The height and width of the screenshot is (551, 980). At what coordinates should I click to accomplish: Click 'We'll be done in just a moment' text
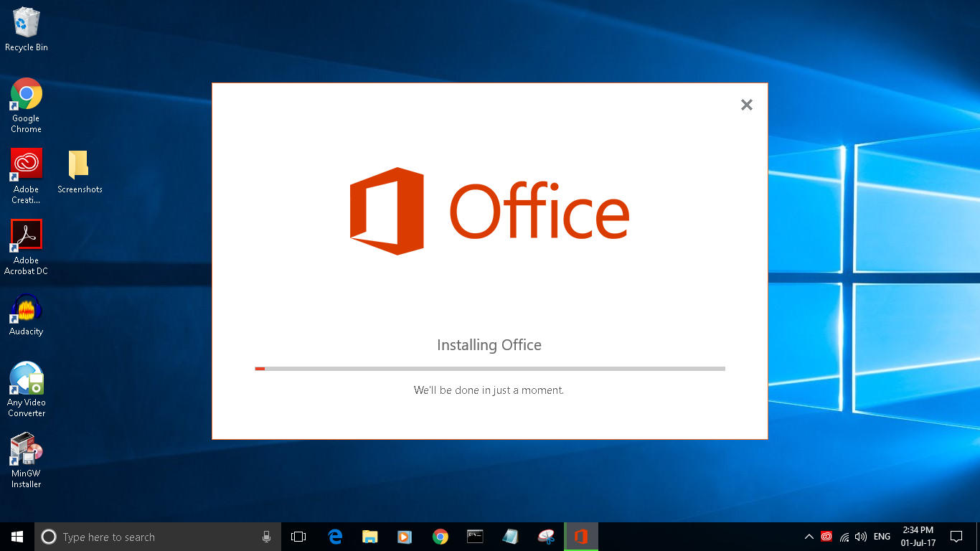tap(489, 390)
